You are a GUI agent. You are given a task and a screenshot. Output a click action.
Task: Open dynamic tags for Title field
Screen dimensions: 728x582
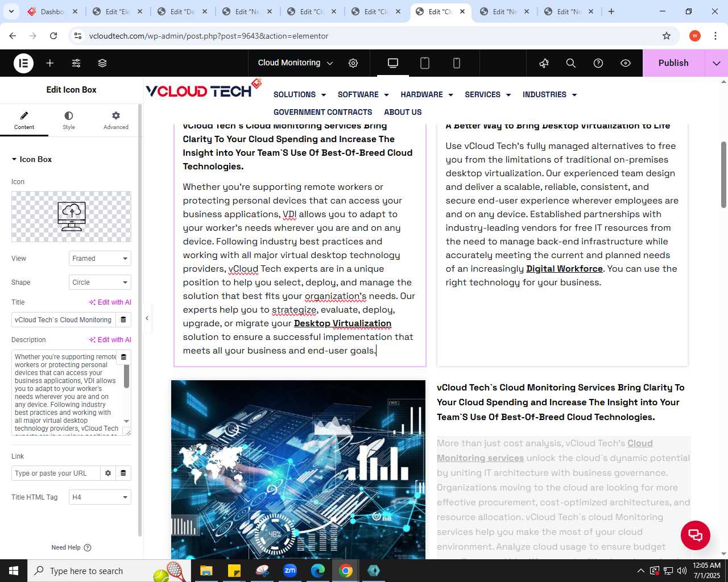[123, 320]
